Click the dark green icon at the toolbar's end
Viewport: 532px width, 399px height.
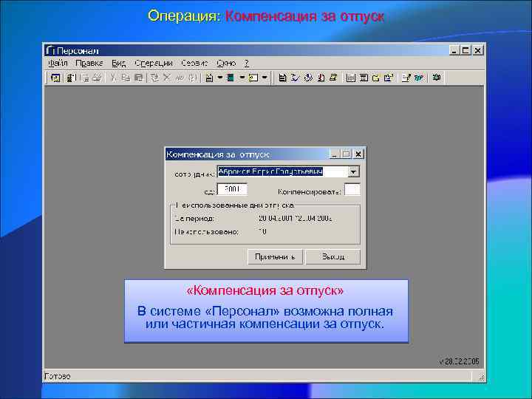tap(437, 78)
